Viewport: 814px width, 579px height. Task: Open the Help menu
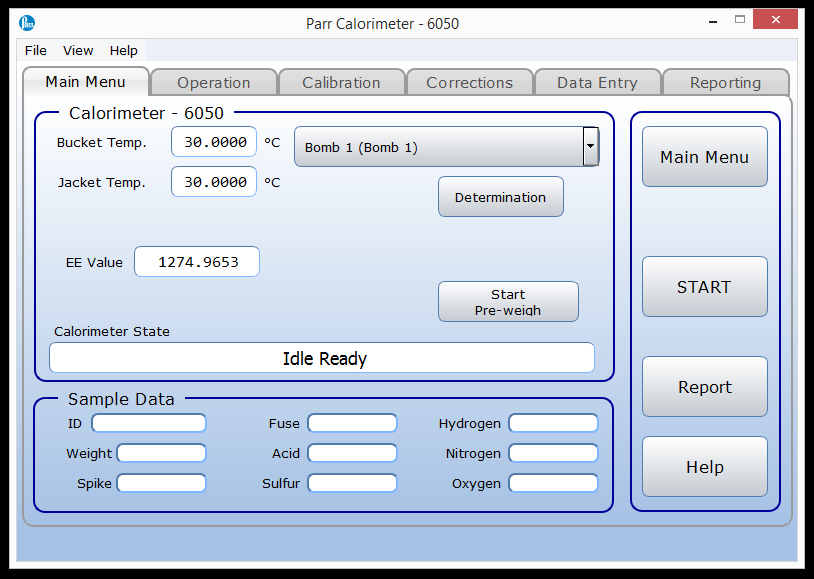(x=123, y=50)
